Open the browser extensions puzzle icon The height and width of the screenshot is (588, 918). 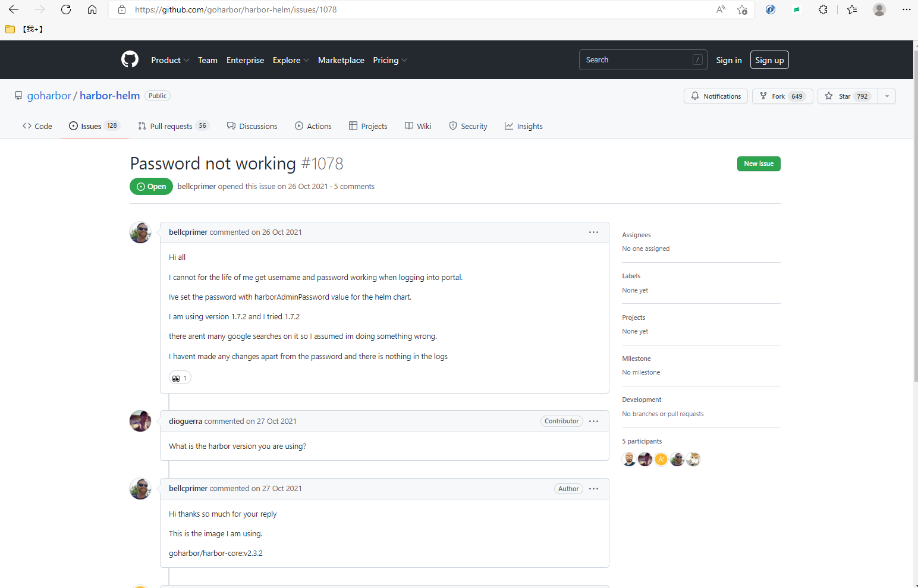tap(823, 10)
